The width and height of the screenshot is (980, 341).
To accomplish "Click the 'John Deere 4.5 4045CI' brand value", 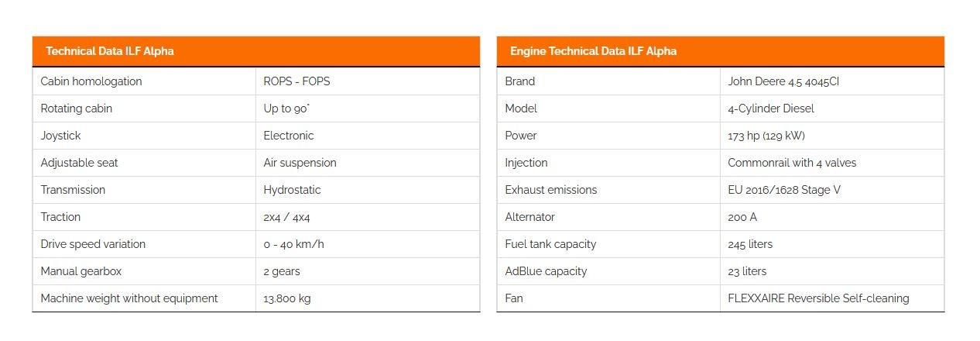I will click(x=783, y=81).
